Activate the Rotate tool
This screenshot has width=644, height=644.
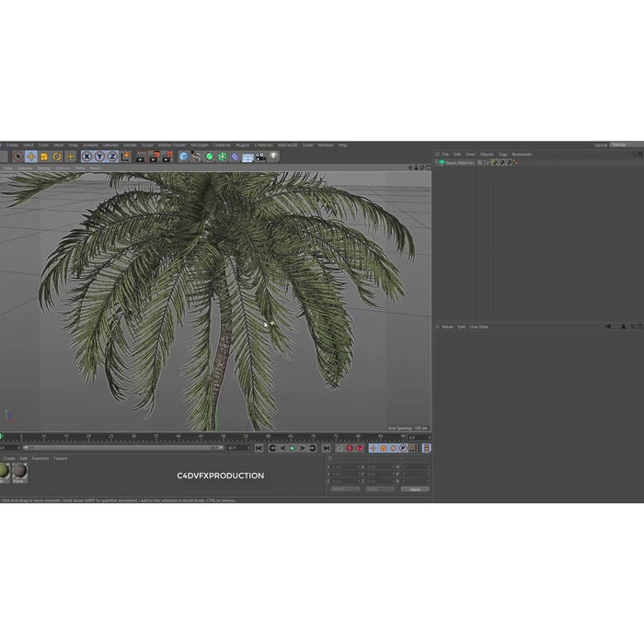click(57, 156)
